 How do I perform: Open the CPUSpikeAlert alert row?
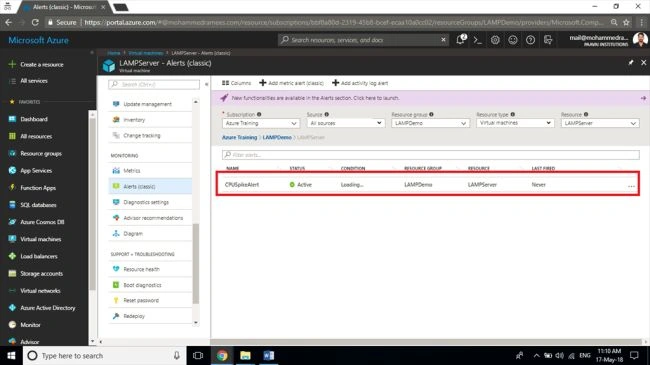coord(427,185)
